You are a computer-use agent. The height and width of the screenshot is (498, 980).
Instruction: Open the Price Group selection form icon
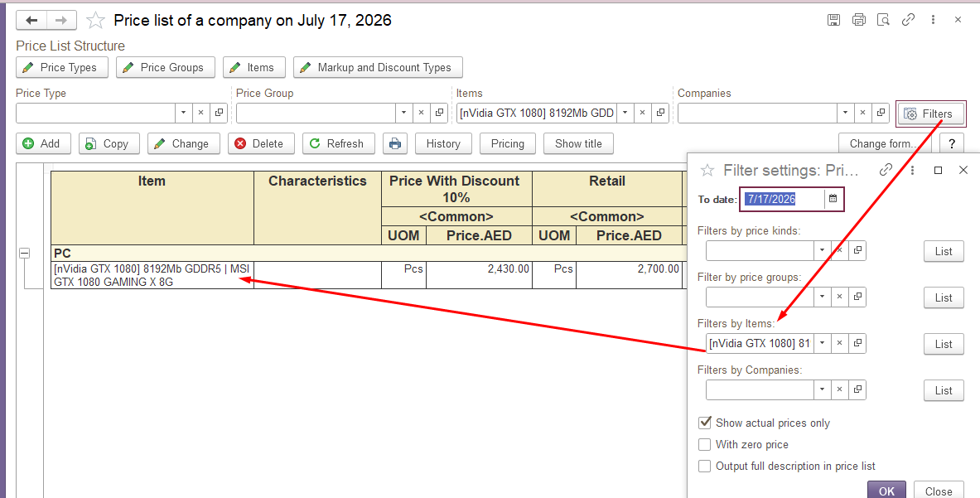pyautogui.click(x=439, y=113)
